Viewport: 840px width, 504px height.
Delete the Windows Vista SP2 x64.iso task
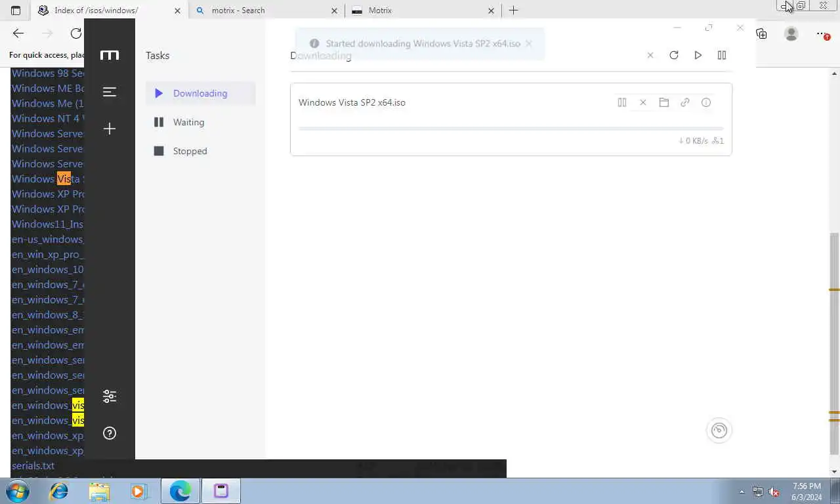point(643,102)
